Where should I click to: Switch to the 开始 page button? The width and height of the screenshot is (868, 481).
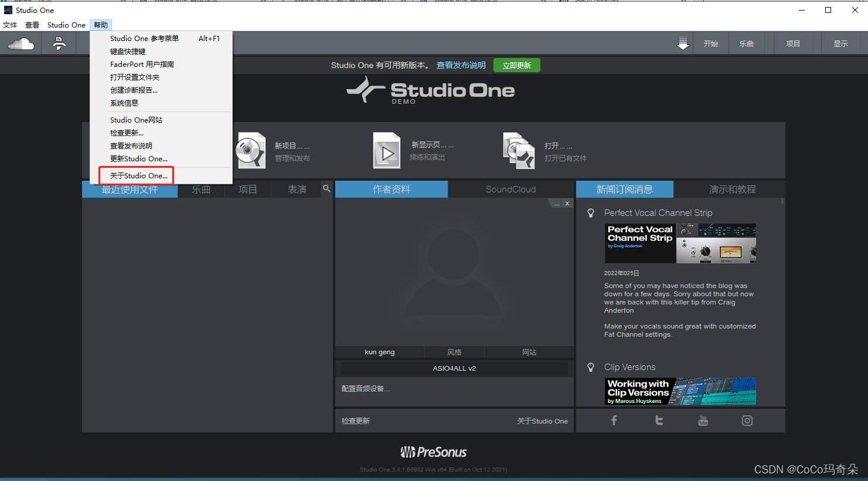711,44
